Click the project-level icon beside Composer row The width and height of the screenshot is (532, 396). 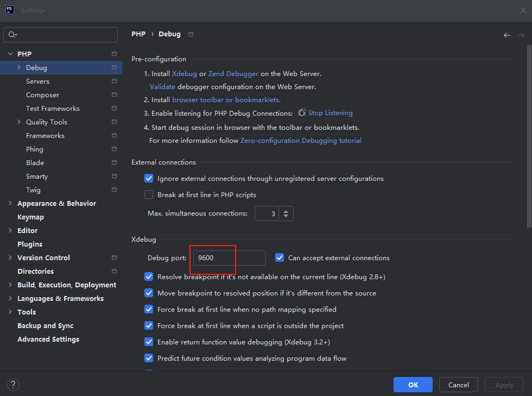point(114,95)
